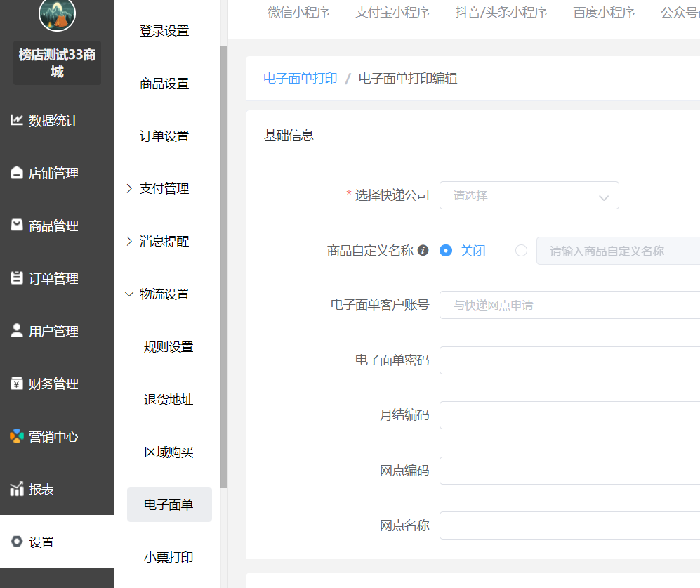Click the 榜店测试33商城 store name
Image resolution: width=700 pixels, height=588 pixels.
(57, 63)
